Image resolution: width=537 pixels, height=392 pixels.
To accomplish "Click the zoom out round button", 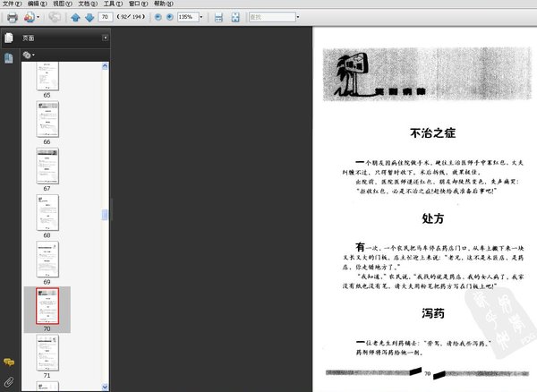I will 158,17.
